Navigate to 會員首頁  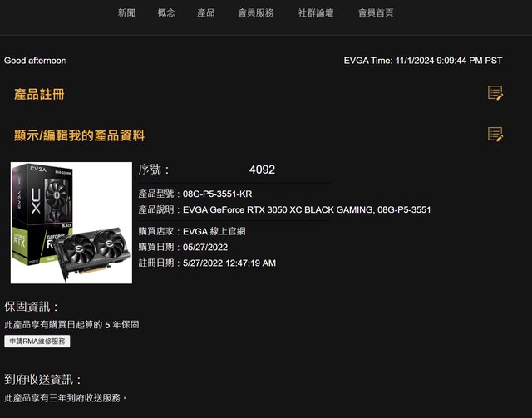click(x=376, y=13)
